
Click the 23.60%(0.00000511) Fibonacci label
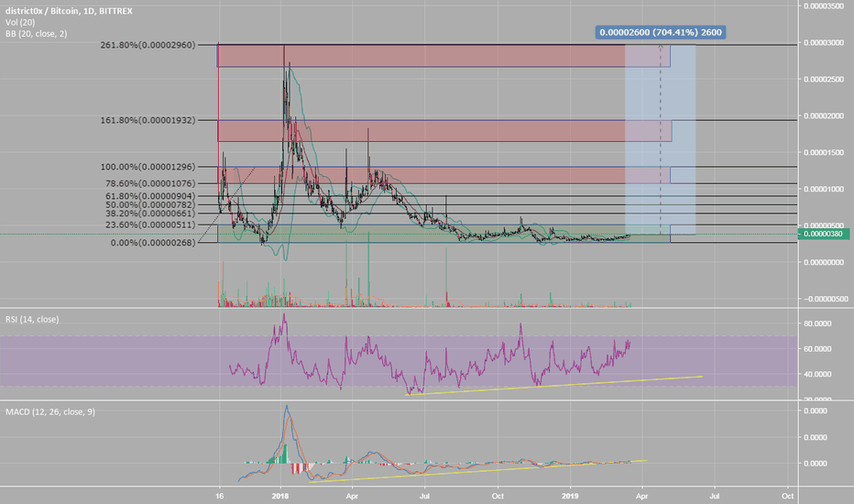(150, 225)
